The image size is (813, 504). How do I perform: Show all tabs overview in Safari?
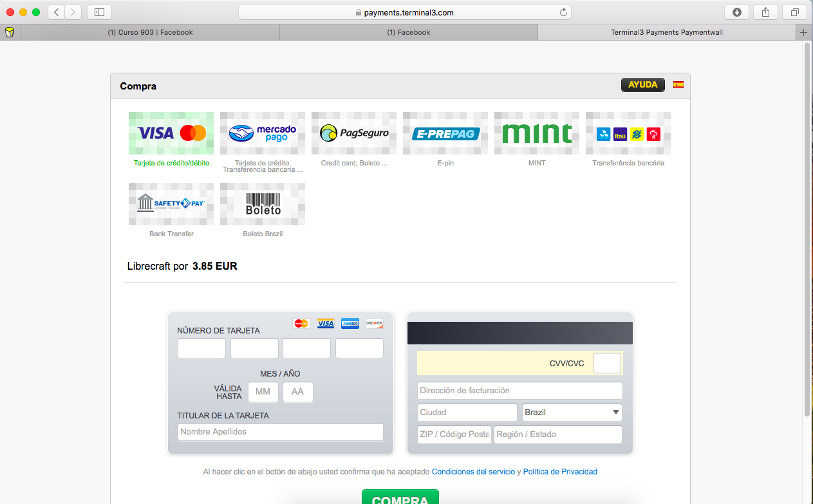(x=795, y=12)
